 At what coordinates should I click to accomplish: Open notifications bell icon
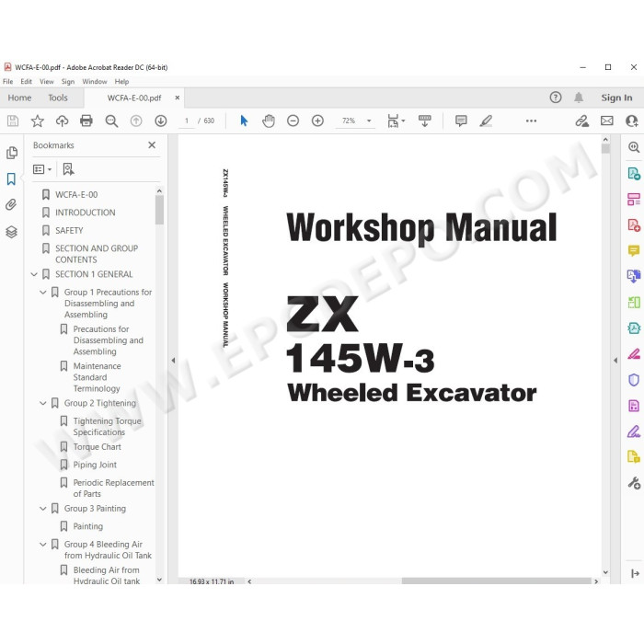coord(579,98)
